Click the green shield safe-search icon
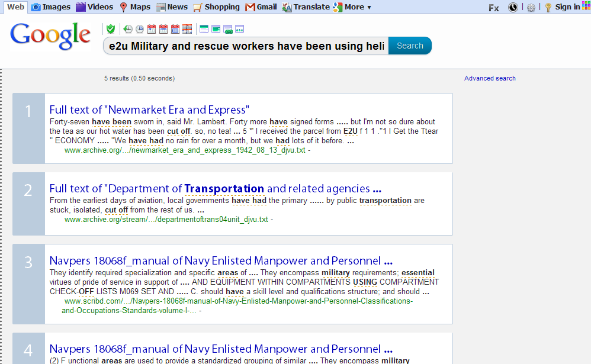Screen dimensions: 591x364 [x=110, y=29]
